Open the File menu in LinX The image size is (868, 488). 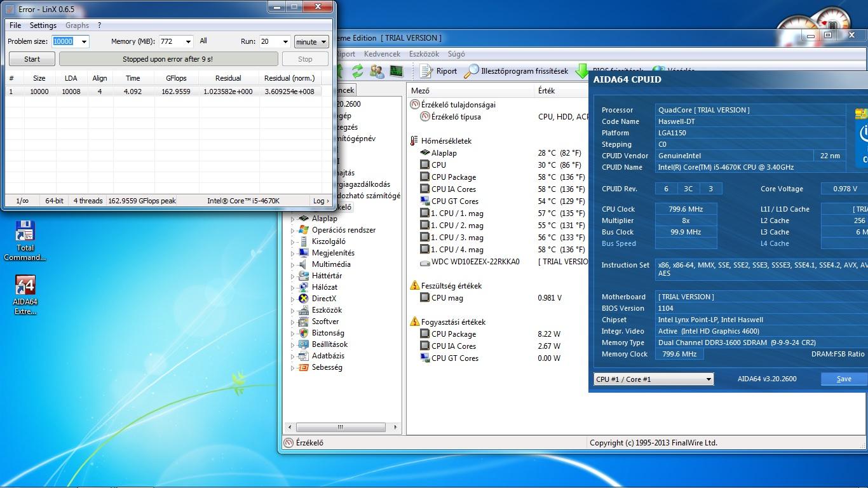click(x=15, y=25)
